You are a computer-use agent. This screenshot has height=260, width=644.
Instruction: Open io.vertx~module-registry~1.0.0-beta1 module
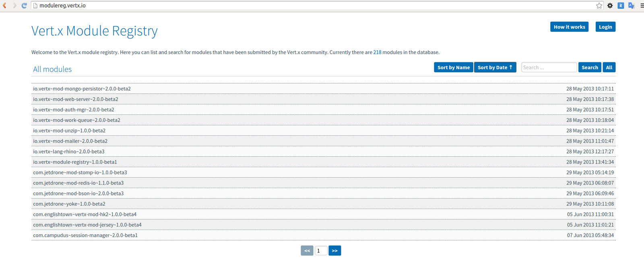(x=75, y=162)
